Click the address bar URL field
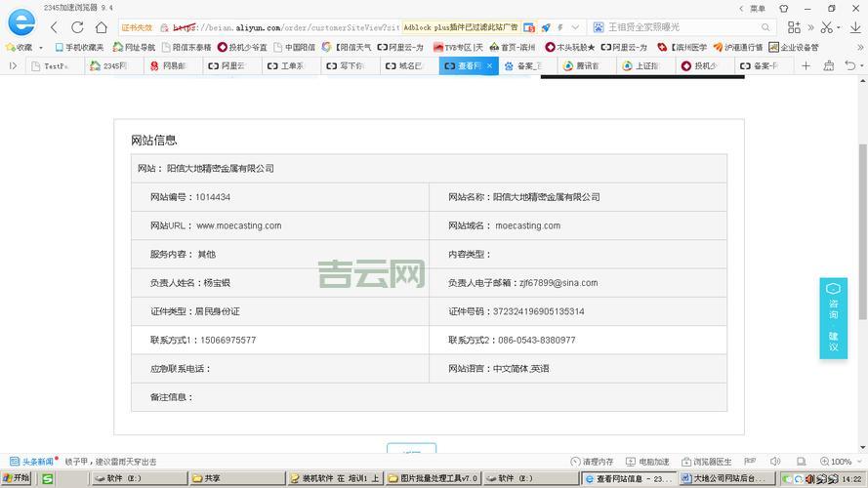The width and height of the screenshot is (868, 488). pyautogui.click(x=285, y=27)
